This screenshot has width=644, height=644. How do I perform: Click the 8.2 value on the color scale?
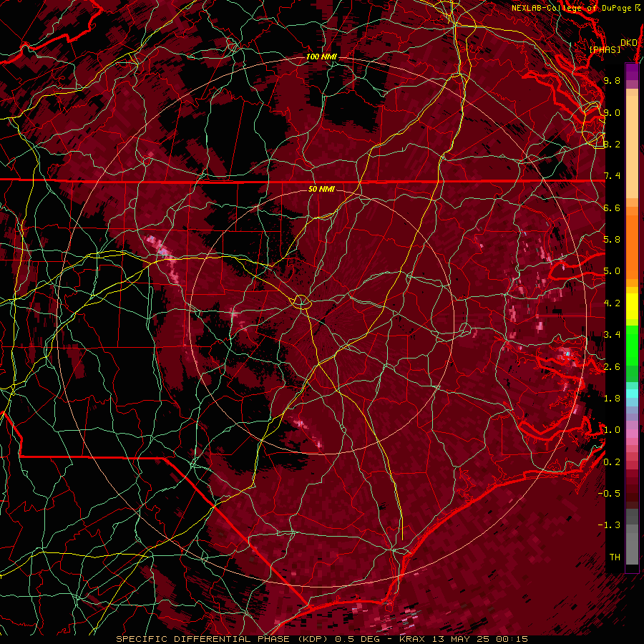[x=612, y=144]
